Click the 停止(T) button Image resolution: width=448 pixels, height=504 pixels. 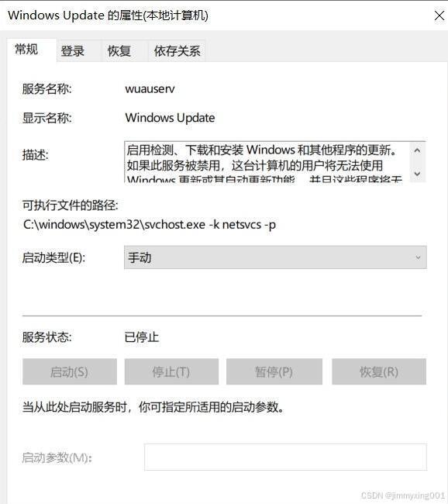tap(171, 372)
